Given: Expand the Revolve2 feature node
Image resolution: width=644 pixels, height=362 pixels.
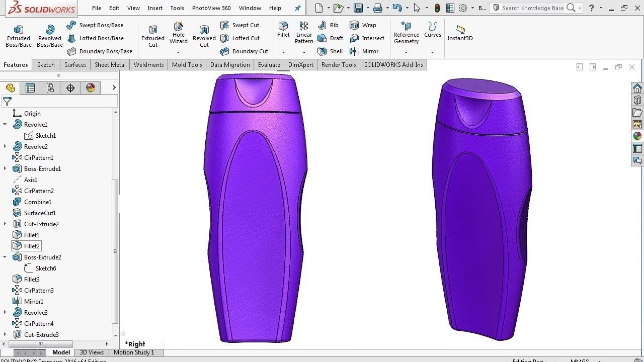Looking at the screenshot, I should click(5, 146).
